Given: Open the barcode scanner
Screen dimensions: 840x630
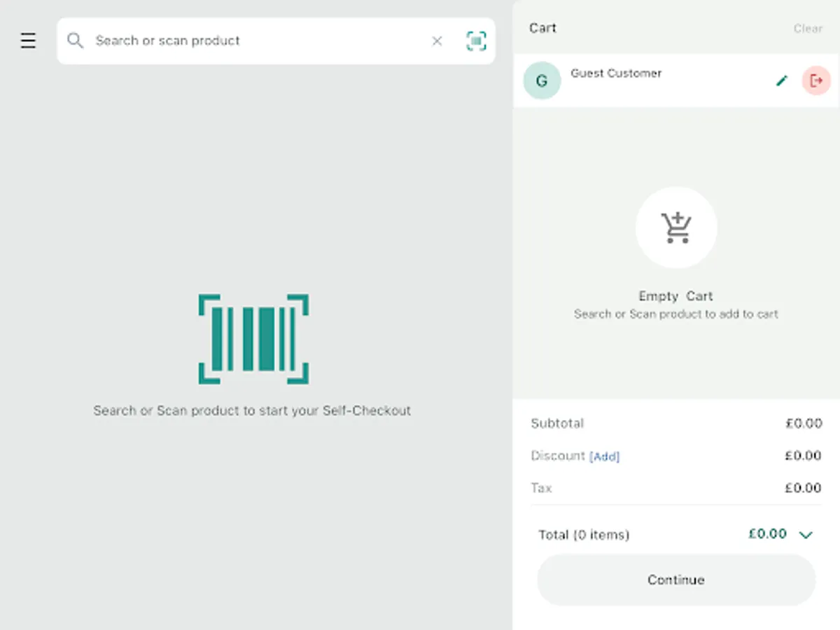Looking at the screenshot, I should click(x=476, y=41).
